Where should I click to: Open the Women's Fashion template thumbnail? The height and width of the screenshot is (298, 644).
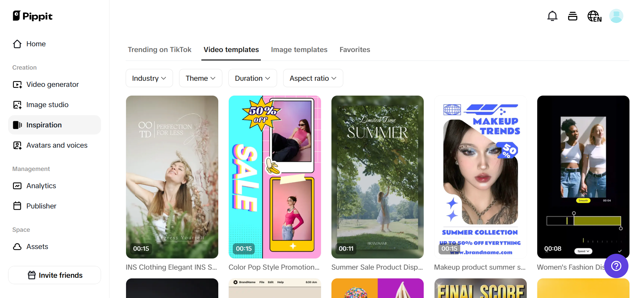tap(583, 177)
